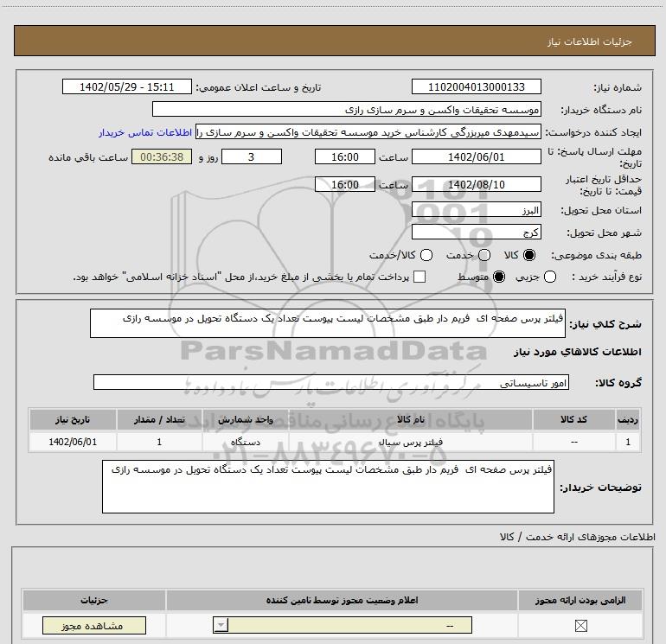Choose the جزیی purchase type radio
666x644 pixels.
click(x=550, y=277)
